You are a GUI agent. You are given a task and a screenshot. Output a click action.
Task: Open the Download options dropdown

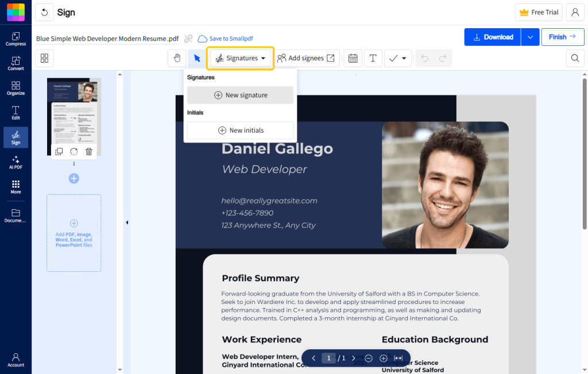pos(529,37)
